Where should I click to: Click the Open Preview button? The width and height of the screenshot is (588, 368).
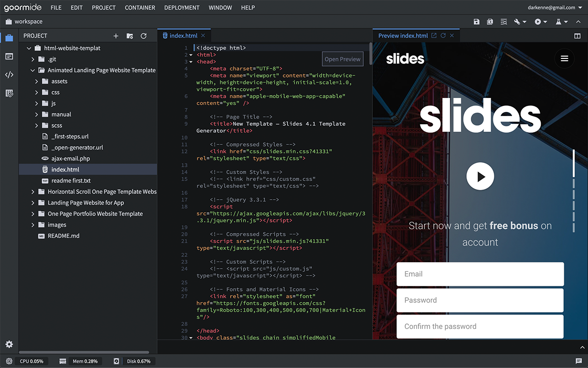[x=342, y=59]
